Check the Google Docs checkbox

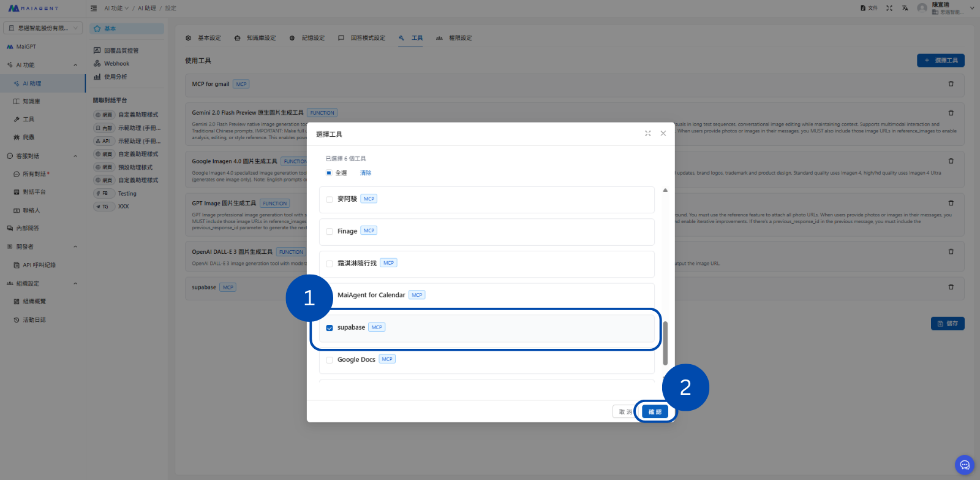(330, 360)
